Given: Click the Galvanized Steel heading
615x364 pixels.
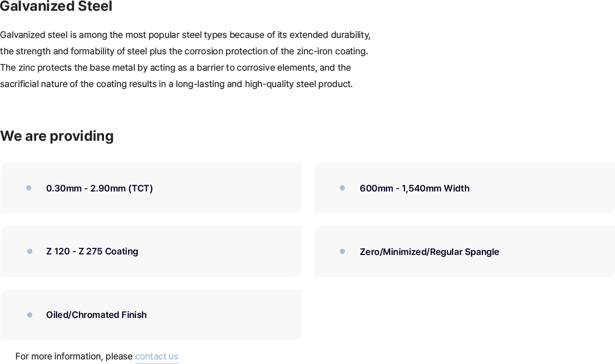Looking at the screenshot, I should point(56,7).
